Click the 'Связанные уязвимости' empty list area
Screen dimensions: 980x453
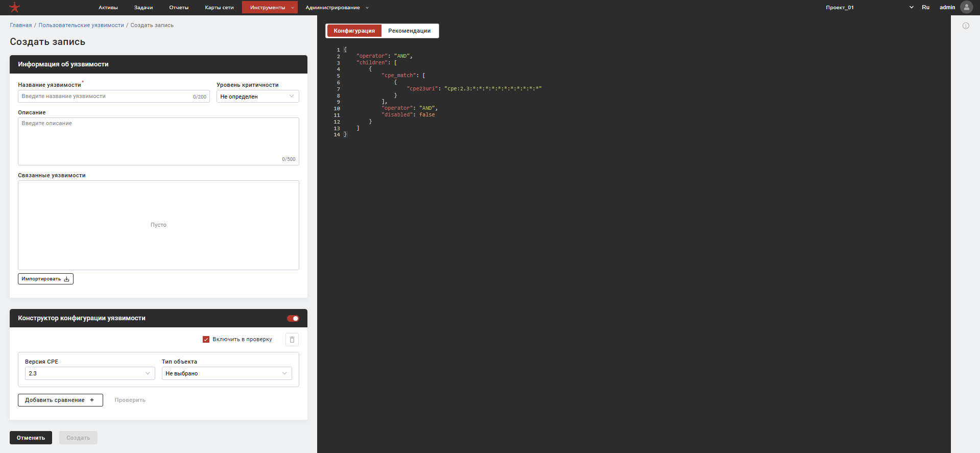(158, 225)
